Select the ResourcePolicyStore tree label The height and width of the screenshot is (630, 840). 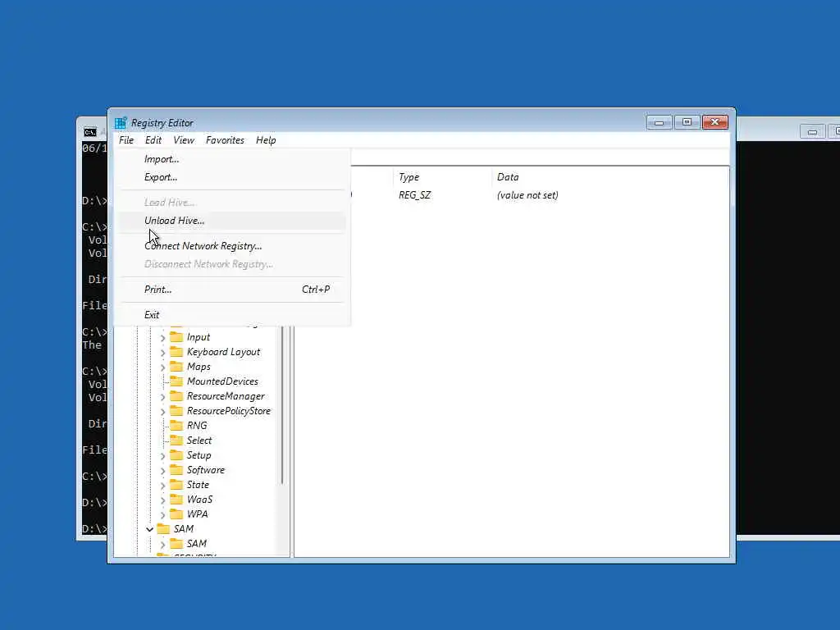coord(229,411)
